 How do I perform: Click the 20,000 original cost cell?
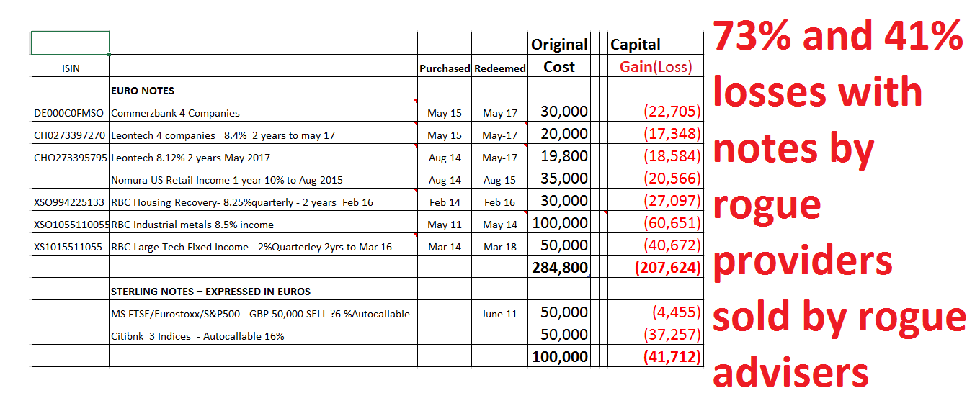559,134
